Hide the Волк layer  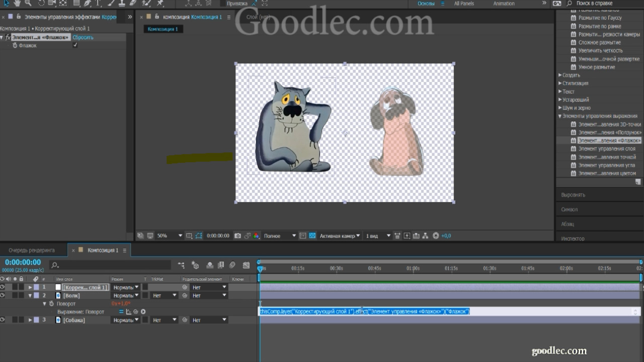point(3,295)
